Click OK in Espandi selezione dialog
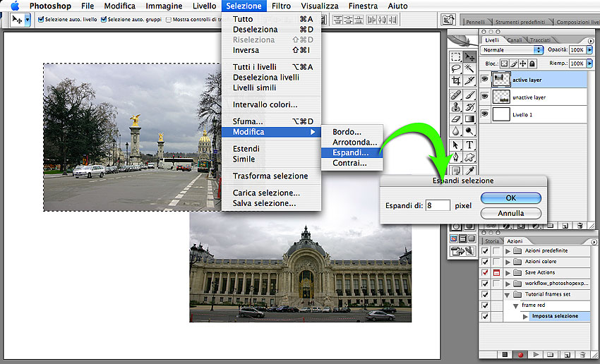Viewport: 600px width, 364px height. pos(511,198)
